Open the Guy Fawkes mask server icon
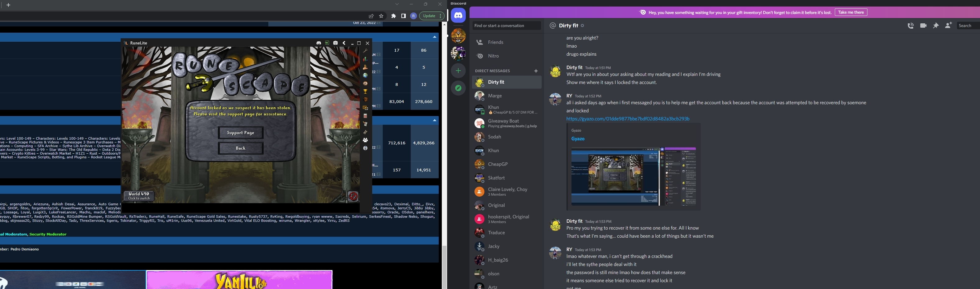 (x=458, y=53)
